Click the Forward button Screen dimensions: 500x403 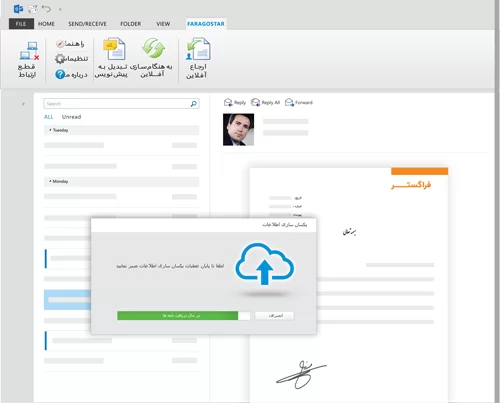[x=299, y=102]
